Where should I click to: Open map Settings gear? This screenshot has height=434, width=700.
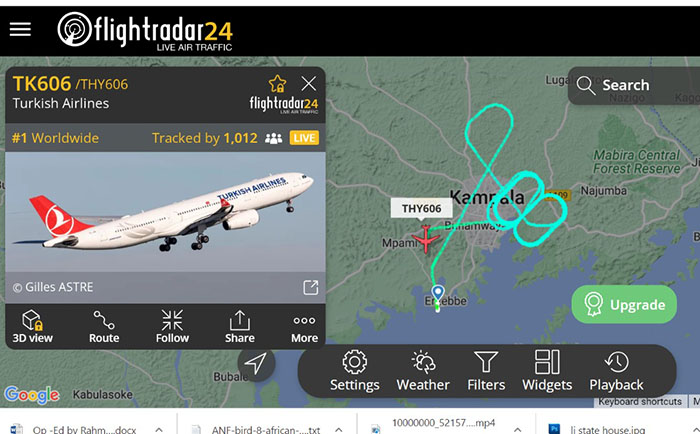(x=355, y=371)
